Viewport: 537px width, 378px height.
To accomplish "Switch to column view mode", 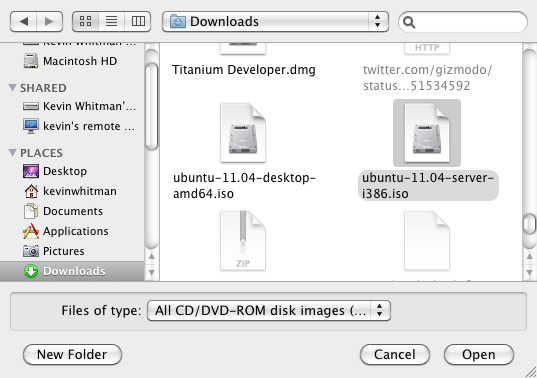I will [138, 22].
